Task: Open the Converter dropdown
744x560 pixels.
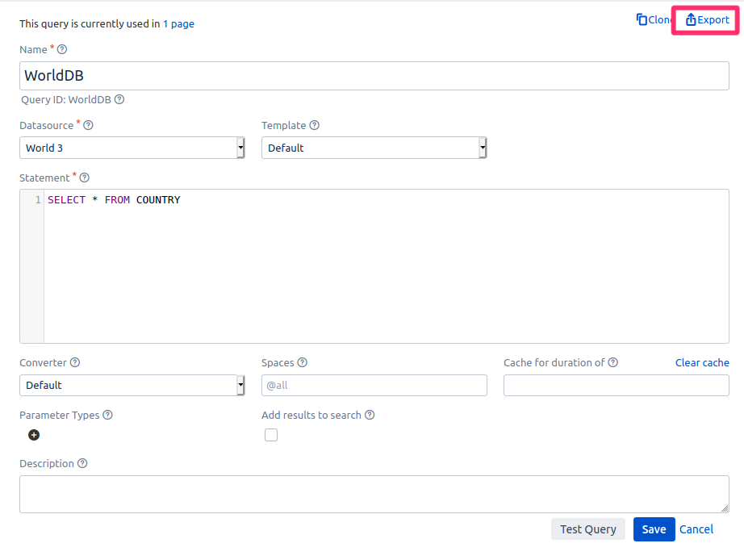Action: pyautogui.click(x=132, y=386)
